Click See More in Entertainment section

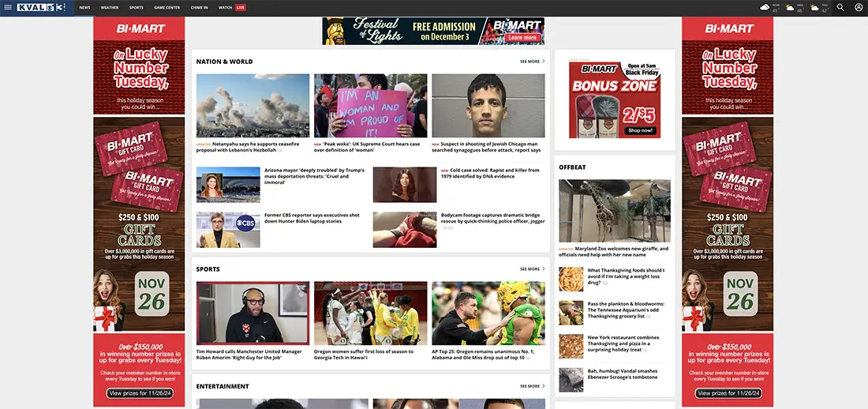pyautogui.click(x=532, y=386)
